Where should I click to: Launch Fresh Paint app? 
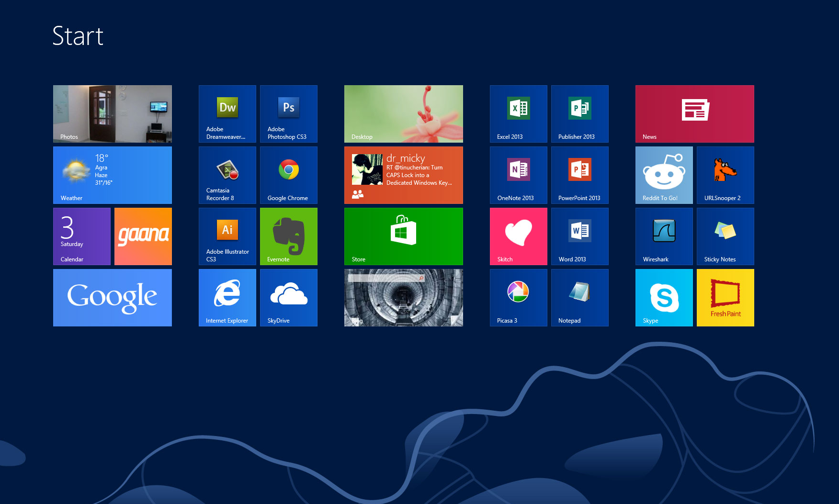pyautogui.click(x=726, y=298)
